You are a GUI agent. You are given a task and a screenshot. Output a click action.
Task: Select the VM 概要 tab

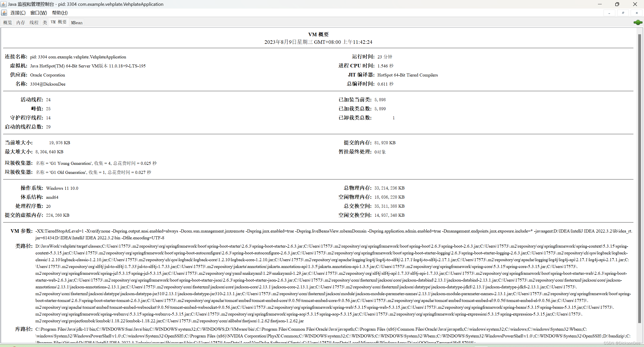pyautogui.click(x=58, y=22)
